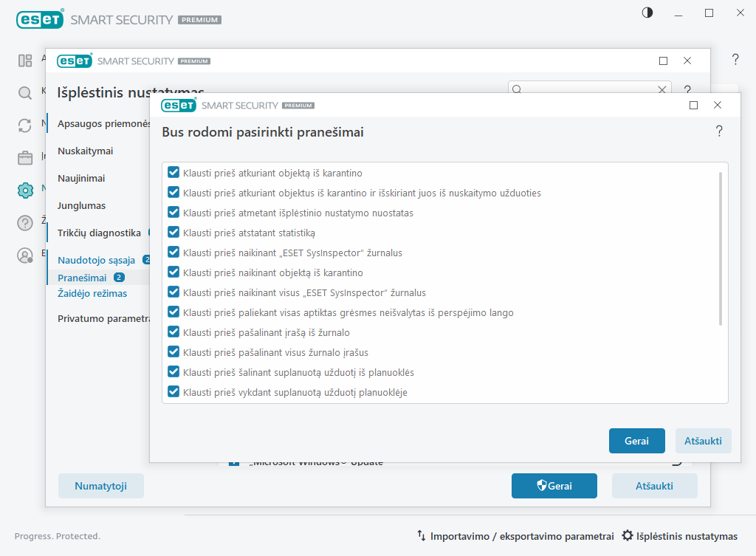Open the tools briefcase icon

(25, 158)
